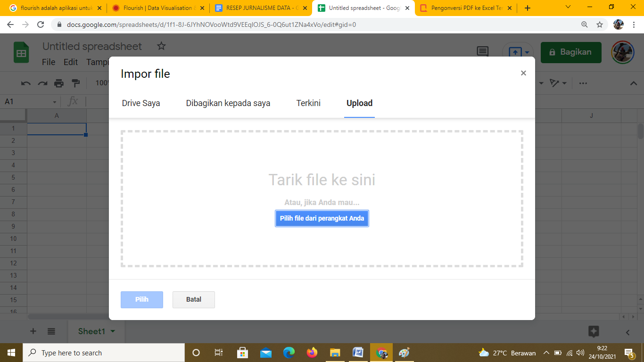Click the paint format roller icon
This screenshot has width=644, height=362.
(x=75, y=83)
